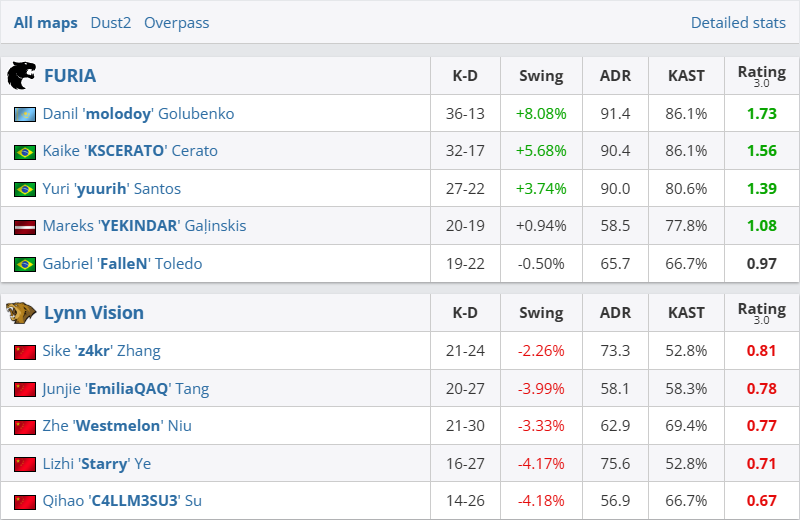Switch to the Dust2 map tab
The width and height of the screenshot is (800, 520).
click(110, 23)
